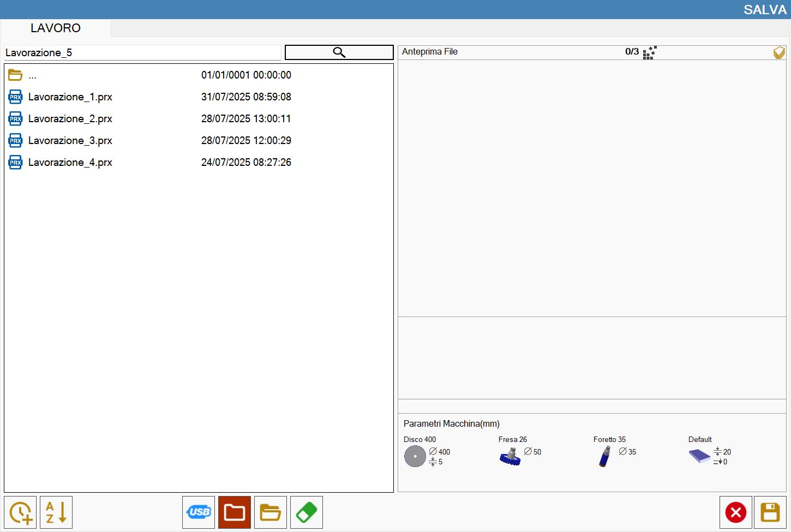This screenshot has width=791, height=532.
Task: Click the green eraser clear button
Action: 307,512
